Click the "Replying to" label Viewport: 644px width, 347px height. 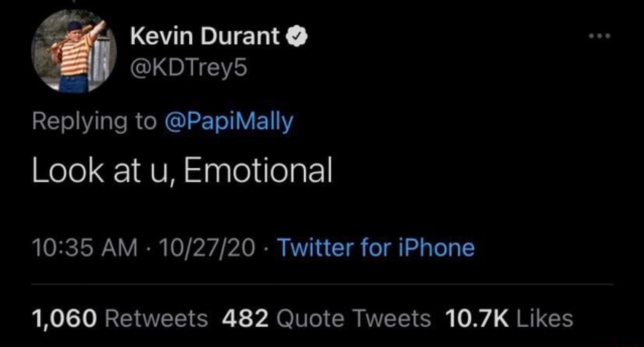coord(94,122)
